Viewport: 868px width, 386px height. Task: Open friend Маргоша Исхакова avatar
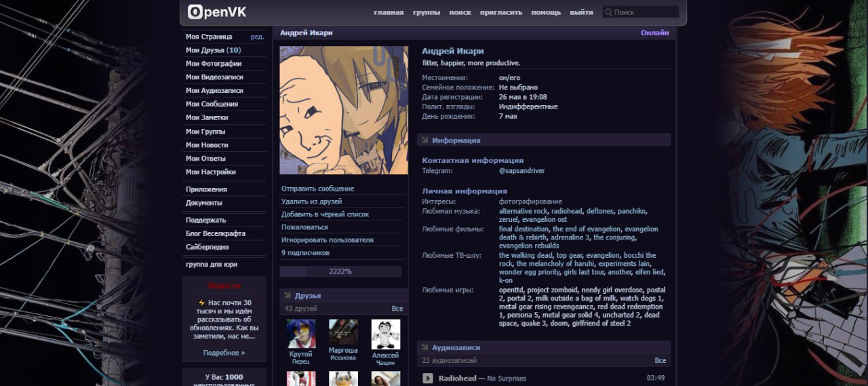[343, 332]
